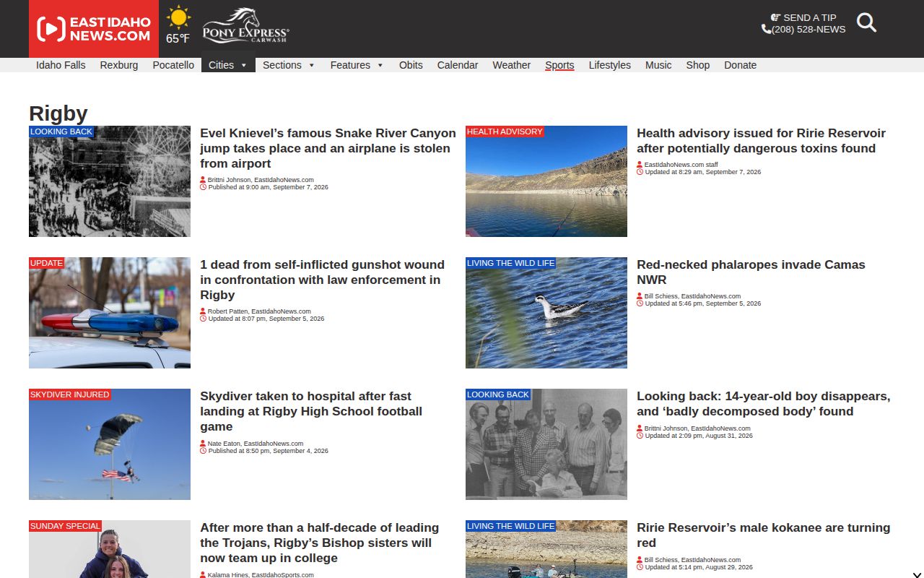The image size is (924, 578).
Task: Click the SEND A TIP link
Action: [x=810, y=18]
